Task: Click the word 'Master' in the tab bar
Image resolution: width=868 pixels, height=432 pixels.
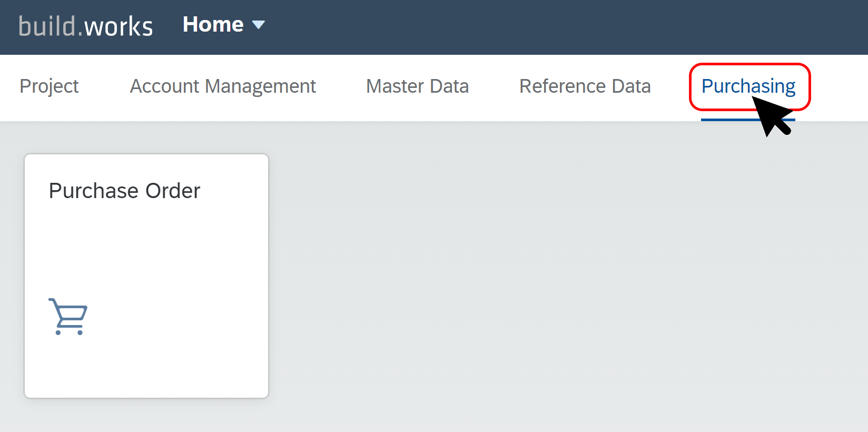Action: (x=395, y=86)
